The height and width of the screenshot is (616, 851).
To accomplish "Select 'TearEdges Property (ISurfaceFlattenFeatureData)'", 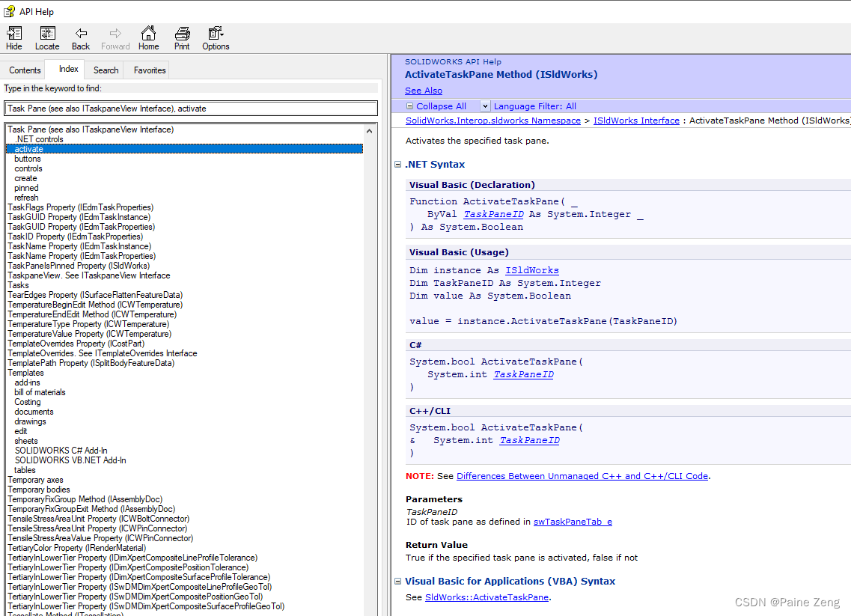I will click(x=95, y=295).
